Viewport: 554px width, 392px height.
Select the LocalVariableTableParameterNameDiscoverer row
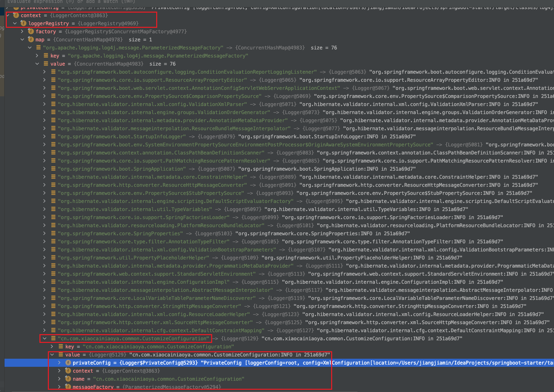pyautogui.click(x=279, y=298)
